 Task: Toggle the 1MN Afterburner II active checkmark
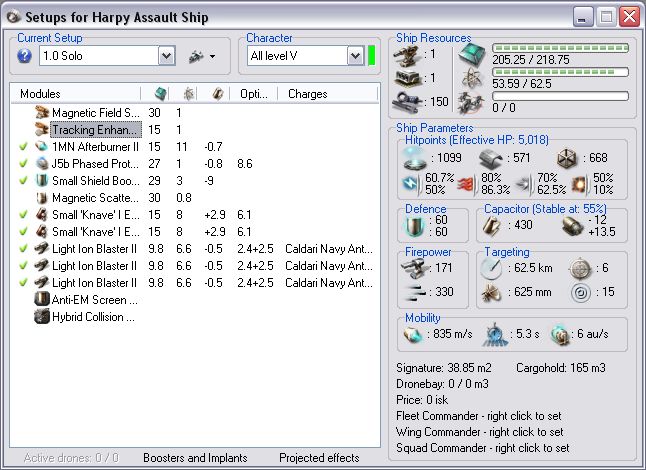[x=23, y=147]
